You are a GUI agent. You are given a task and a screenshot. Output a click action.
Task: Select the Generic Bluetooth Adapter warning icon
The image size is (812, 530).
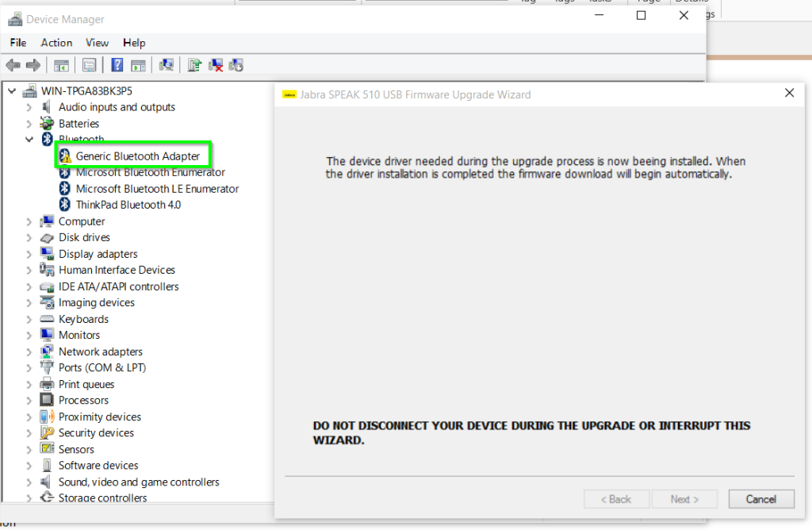click(x=65, y=156)
